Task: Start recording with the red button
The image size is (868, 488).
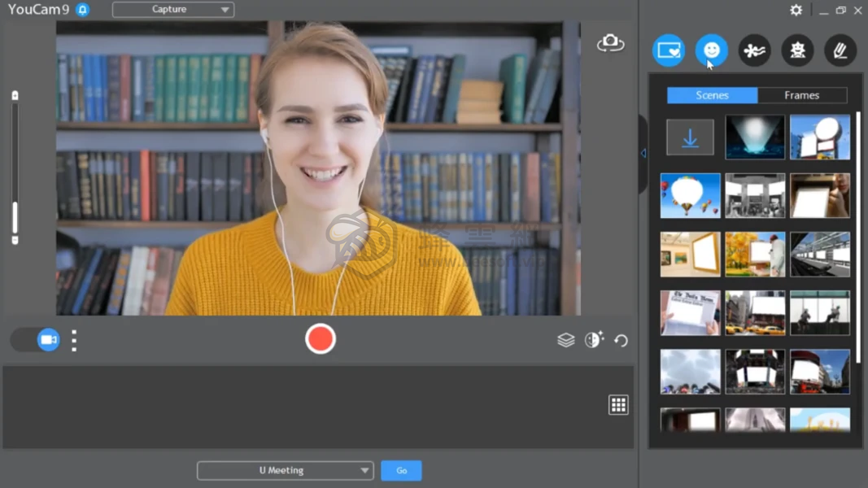Action: point(320,339)
